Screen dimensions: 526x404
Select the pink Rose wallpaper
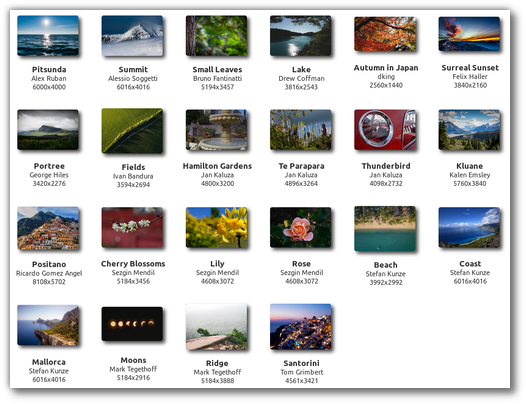[301, 228]
